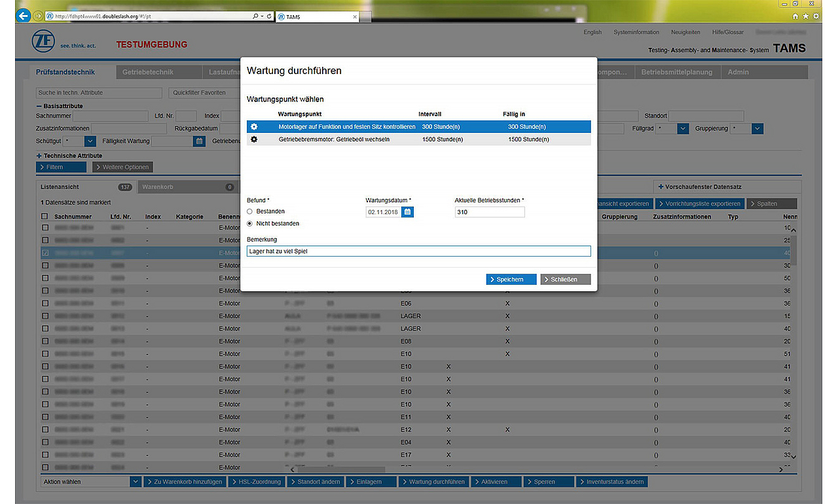Click the Schließen button
Viewport: 838px width, 504px height.
click(566, 279)
